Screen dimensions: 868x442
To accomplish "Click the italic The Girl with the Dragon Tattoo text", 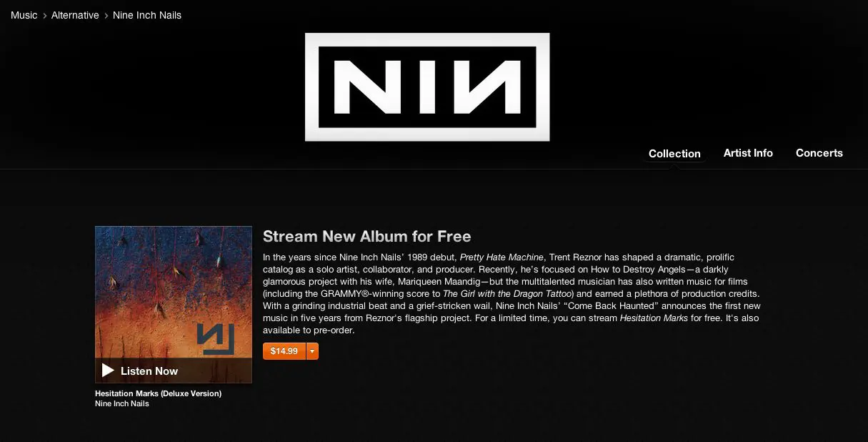I will [508, 294].
